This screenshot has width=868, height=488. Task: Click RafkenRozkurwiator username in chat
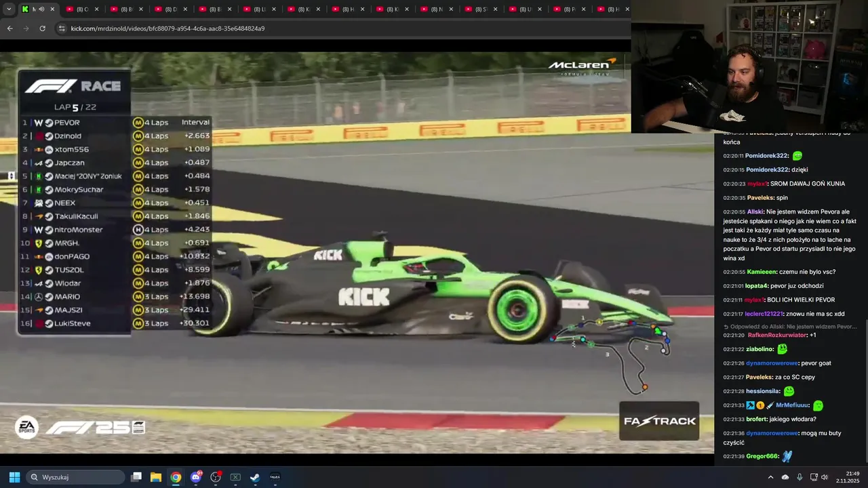coord(777,335)
